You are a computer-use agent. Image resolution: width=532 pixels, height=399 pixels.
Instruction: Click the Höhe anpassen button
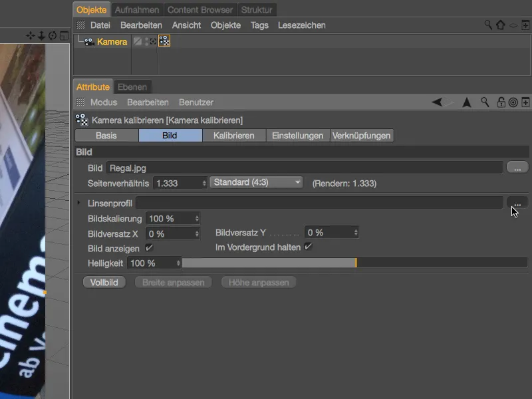pos(259,282)
